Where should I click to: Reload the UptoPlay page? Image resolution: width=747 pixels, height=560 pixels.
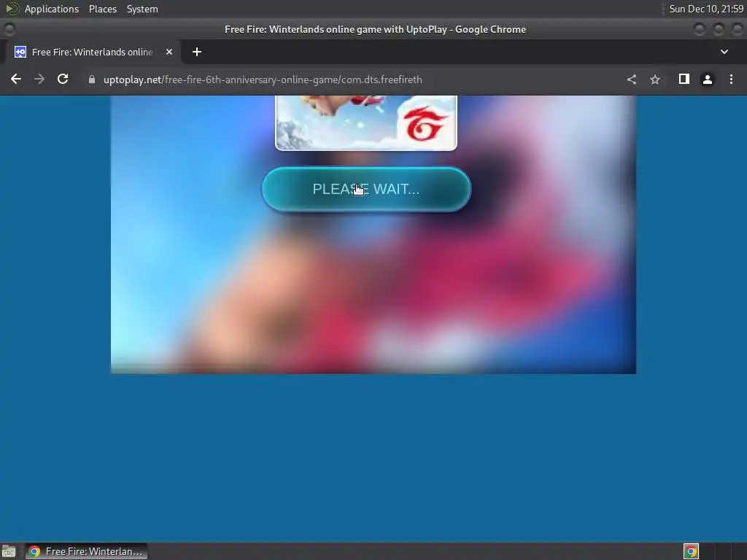pyautogui.click(x=63, y=79)
